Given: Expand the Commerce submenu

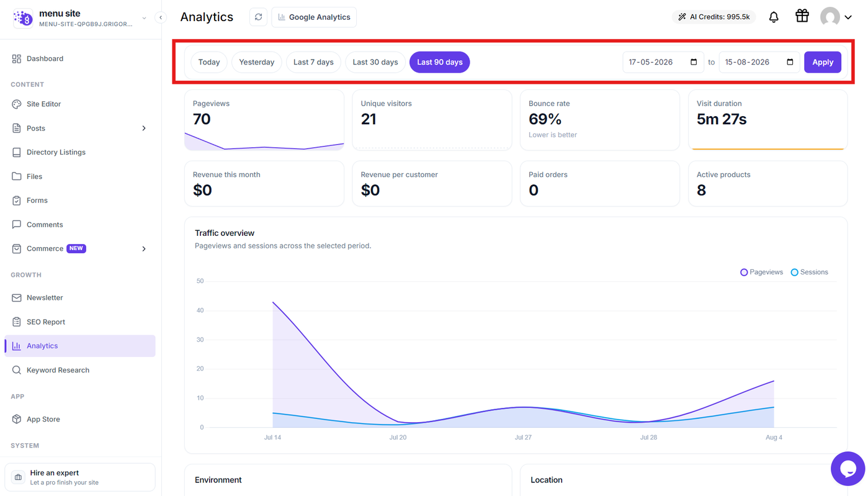Looking at the screenshot, I should click(144, 249).
